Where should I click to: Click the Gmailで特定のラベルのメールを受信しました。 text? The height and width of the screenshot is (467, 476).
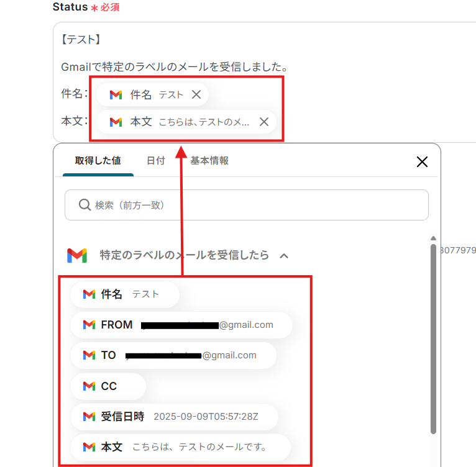[x=174, y=66]
